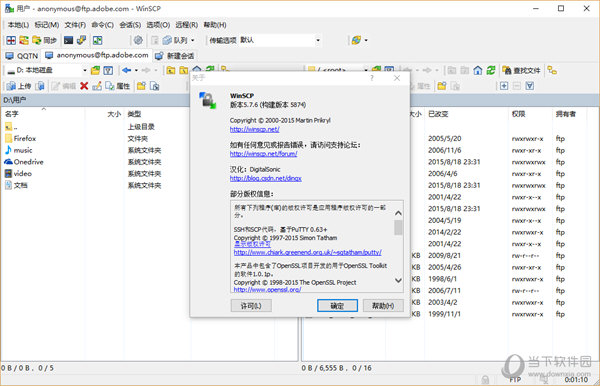Click the rename icon beside the red X
Viewport: 600px width, 386px height.
(x=97, y=86)
